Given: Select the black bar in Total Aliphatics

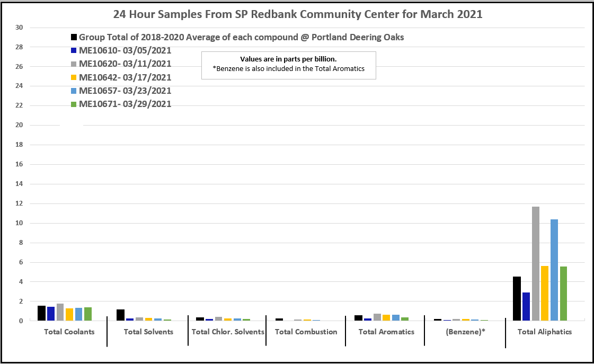Looking at the screenshot, I should [x=516, y=298].
